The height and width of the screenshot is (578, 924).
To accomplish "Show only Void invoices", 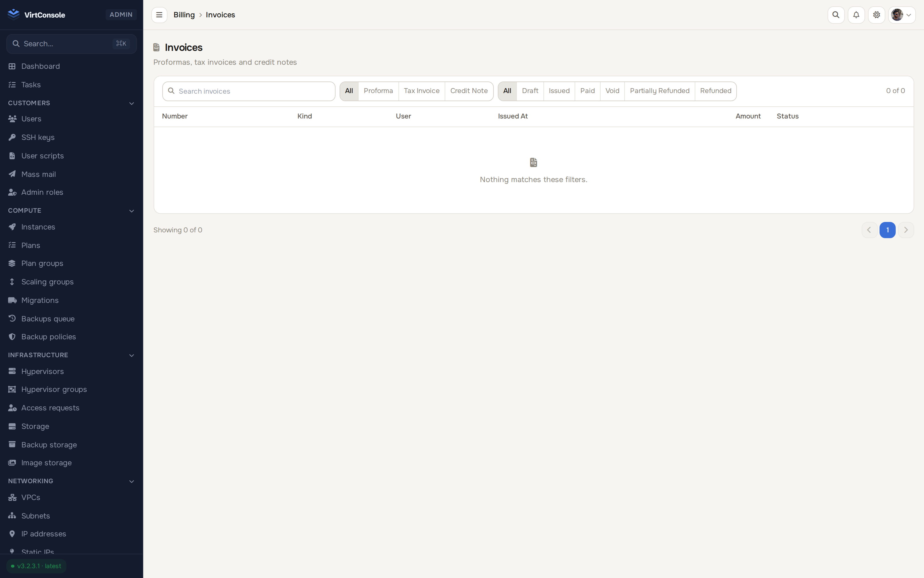I will 612,91.
